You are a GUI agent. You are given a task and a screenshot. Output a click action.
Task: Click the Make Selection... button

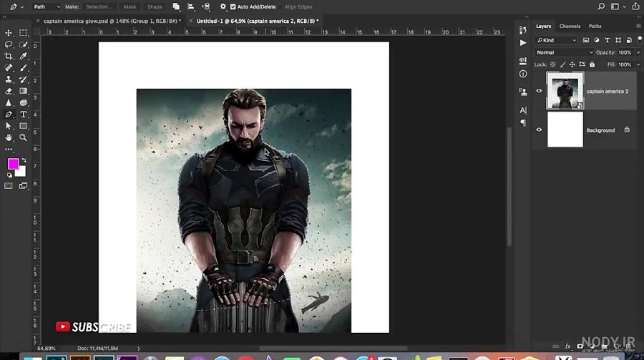tap(99, 6)
